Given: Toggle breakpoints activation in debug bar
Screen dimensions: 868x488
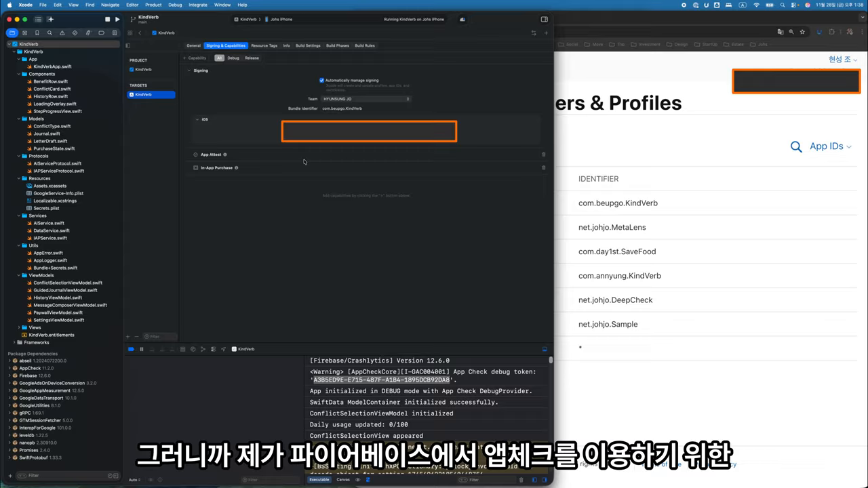Looking at the screenshot, I should click(131, 349).
